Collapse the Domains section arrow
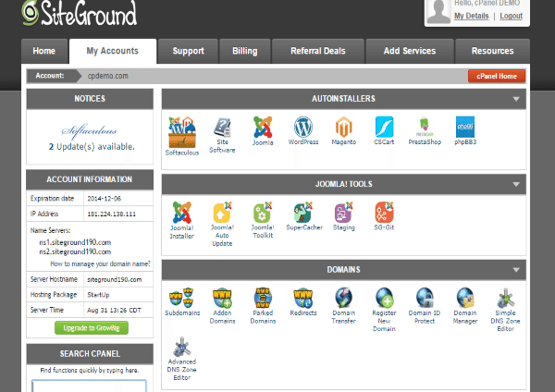The height and width of the screenshot is (392, 555). click(x=517, y=270)
